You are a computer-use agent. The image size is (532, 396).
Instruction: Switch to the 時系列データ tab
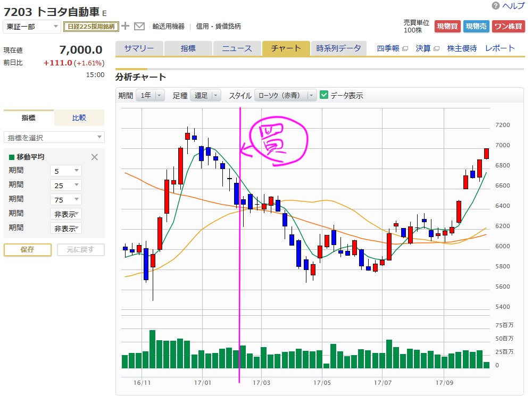pos(338,48)
